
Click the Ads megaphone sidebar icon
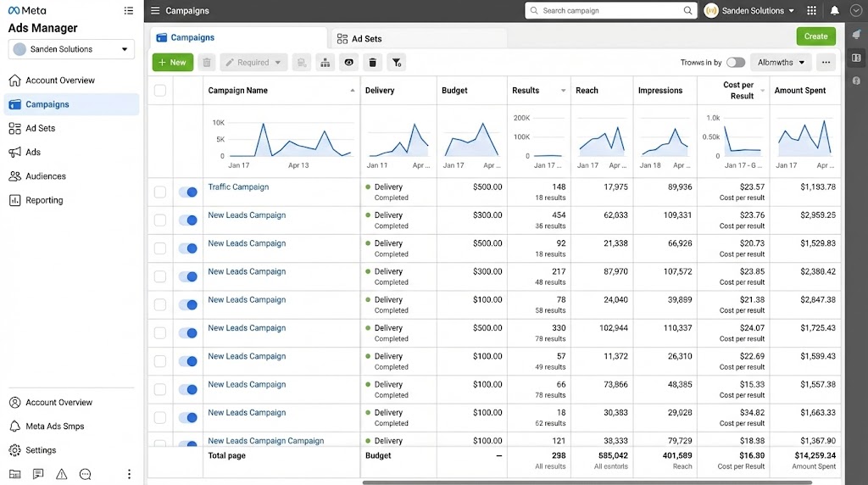click(15, 153)
